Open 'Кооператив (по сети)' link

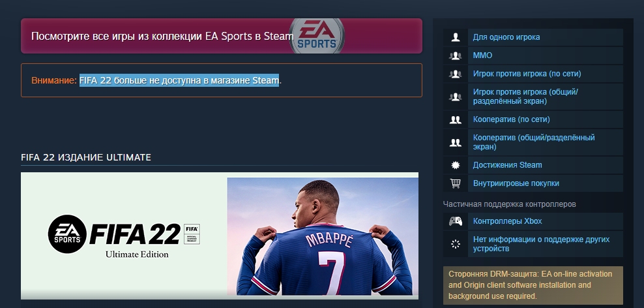[x=511, y=119]
